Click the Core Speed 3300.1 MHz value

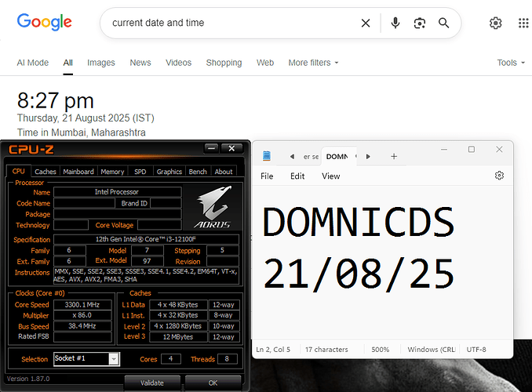click(x=82, y=304)
